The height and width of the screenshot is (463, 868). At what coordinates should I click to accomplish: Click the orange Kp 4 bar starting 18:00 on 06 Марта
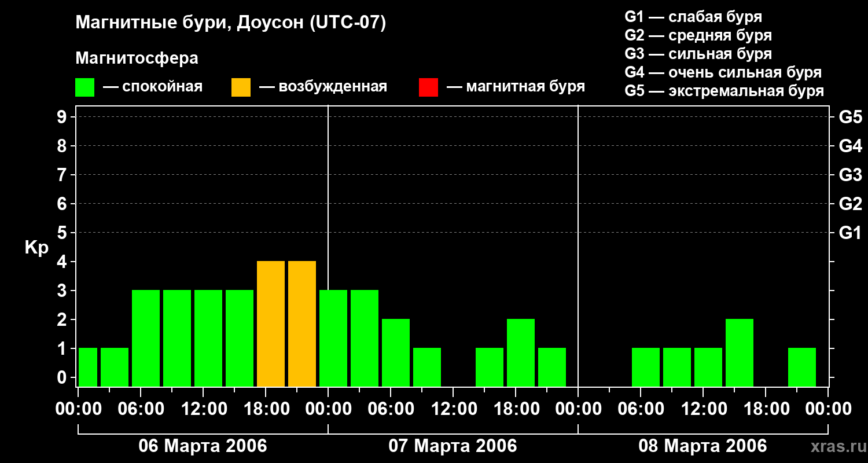click(271, 324)
